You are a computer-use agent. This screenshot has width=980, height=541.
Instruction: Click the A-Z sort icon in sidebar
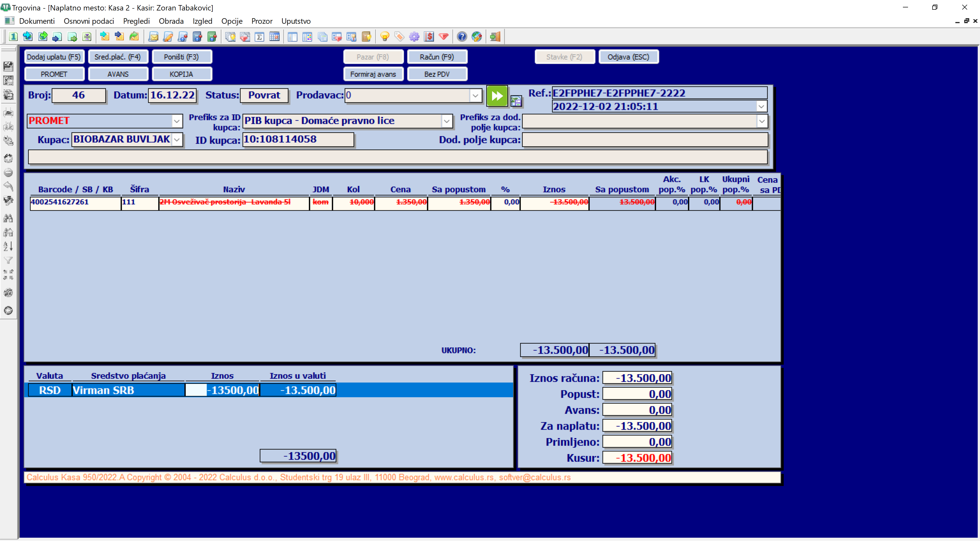tap(8, 246)
